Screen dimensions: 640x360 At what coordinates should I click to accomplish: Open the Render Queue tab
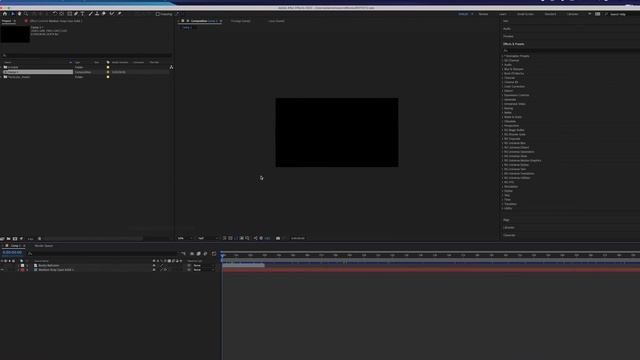[x=44, y=246]
